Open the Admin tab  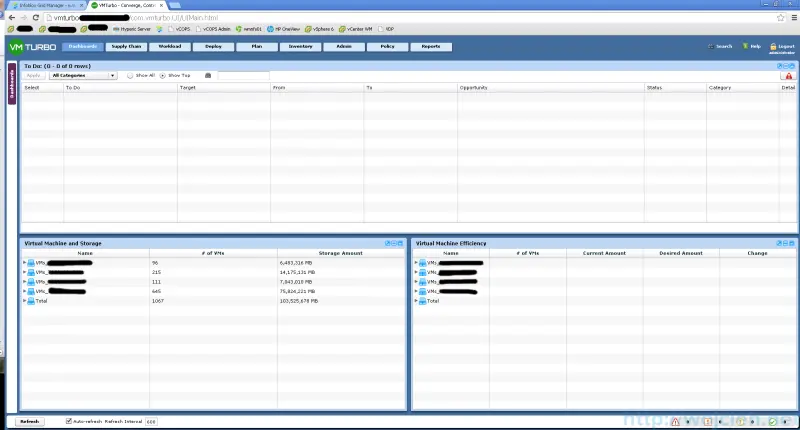click(344, 46)
